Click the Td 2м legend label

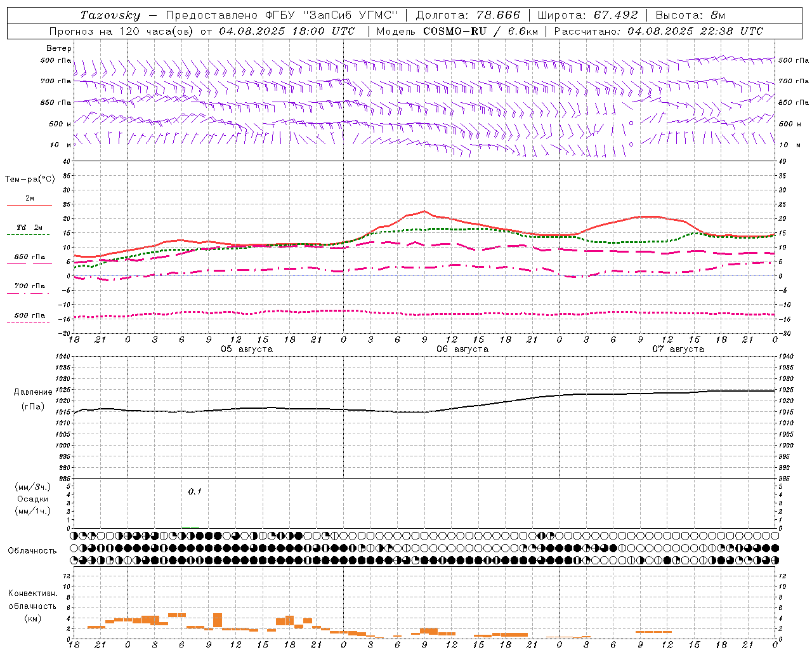pyautogui.click(x=30, y=227)
